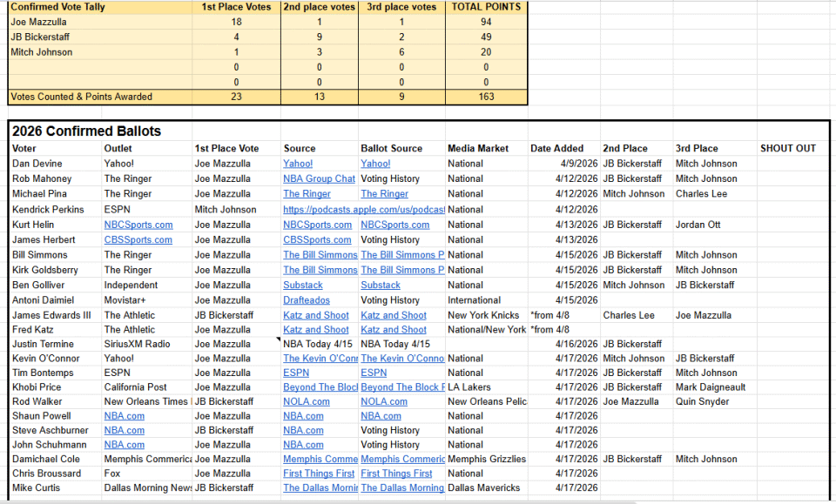Select the 'Memphis Grizzlies' media market cell
The width and height of the screenshot is (836, 504).
(x=487, y=460)
